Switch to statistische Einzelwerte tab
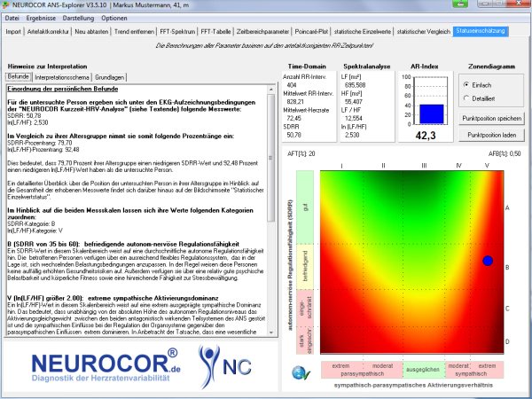Viewport: 532px width, 399px height. click(x=363, y=32)
